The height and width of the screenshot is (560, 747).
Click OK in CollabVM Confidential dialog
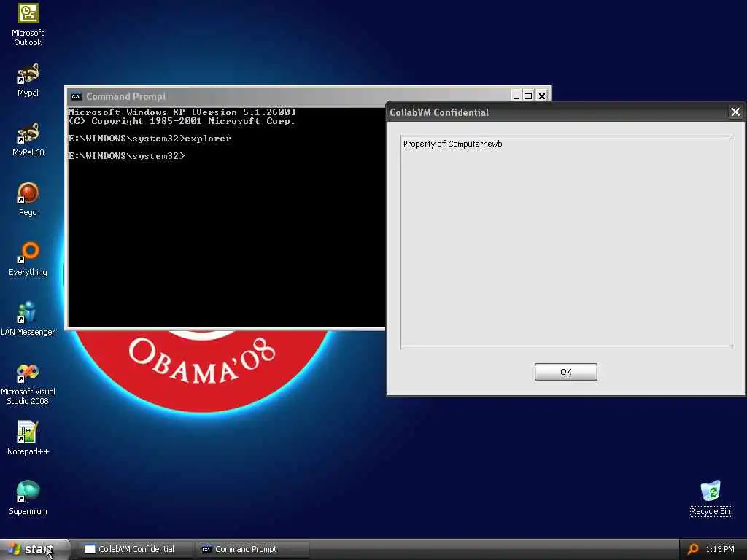point(565,372)
